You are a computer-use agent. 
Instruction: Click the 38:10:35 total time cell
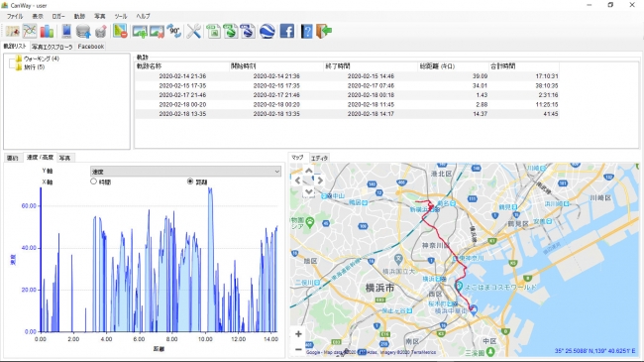[547, 85]
